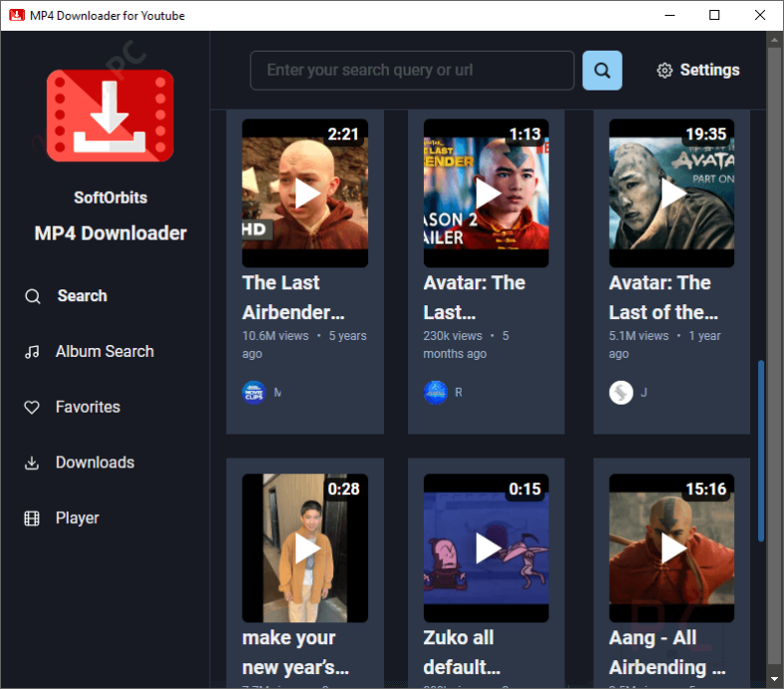Click '10.6M views' text
This screenshot has width=784, height=689.
click(276, 336)
